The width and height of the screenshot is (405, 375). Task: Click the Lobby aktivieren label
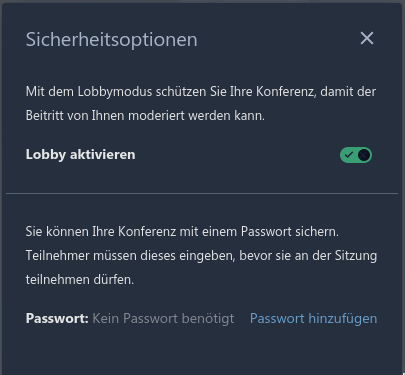81,155
